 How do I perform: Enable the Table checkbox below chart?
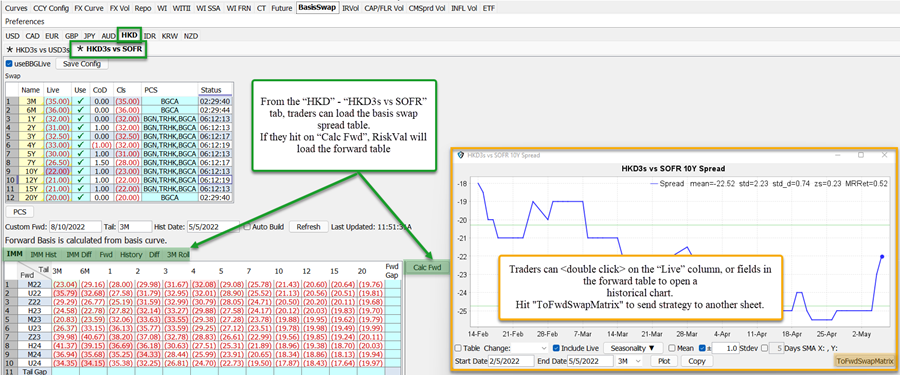pos(458,348)
